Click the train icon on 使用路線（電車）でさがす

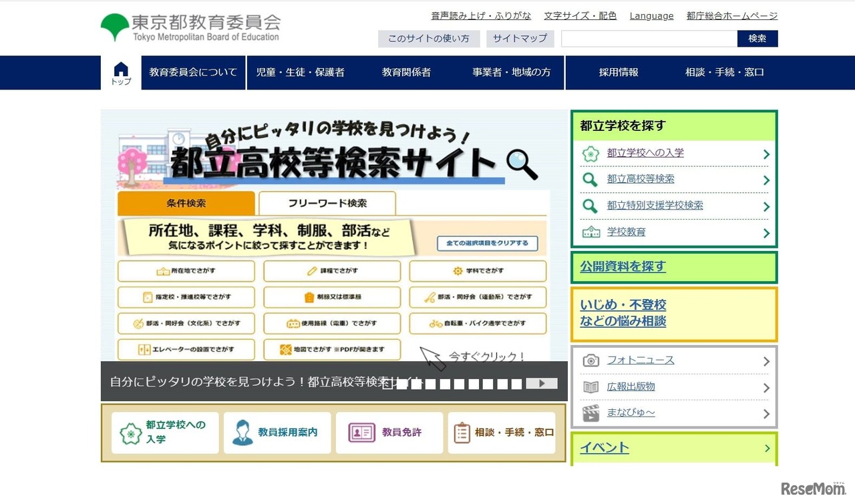(x=293, y=324)
